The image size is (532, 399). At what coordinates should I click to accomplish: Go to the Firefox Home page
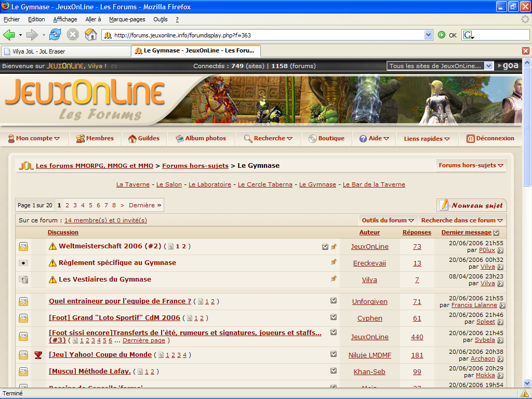pyautogui.click(x=90, y=35)
